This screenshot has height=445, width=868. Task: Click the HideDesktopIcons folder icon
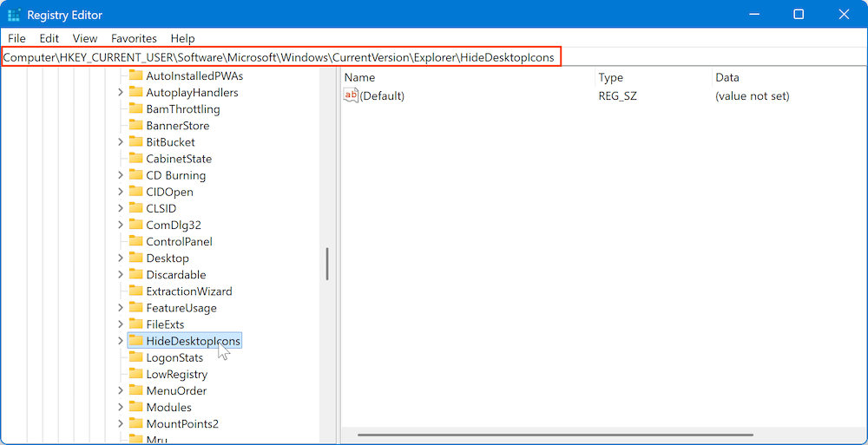click(x=135, y=341)
